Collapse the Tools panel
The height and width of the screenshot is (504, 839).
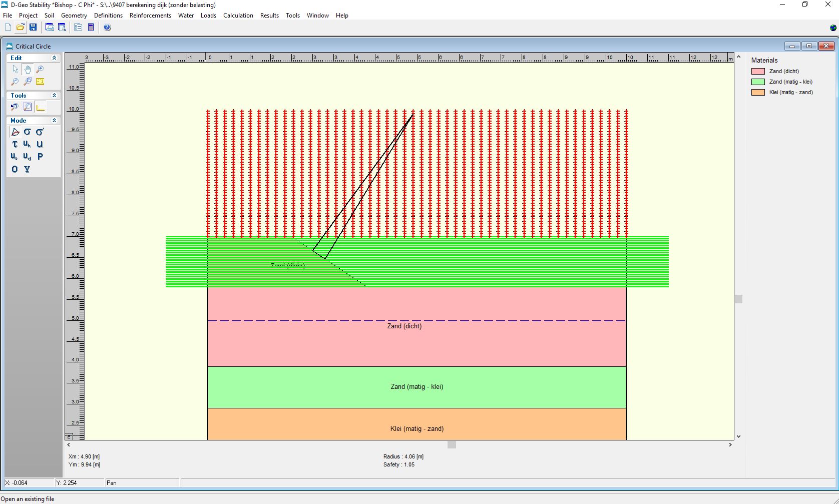click(x=54, y=96)
